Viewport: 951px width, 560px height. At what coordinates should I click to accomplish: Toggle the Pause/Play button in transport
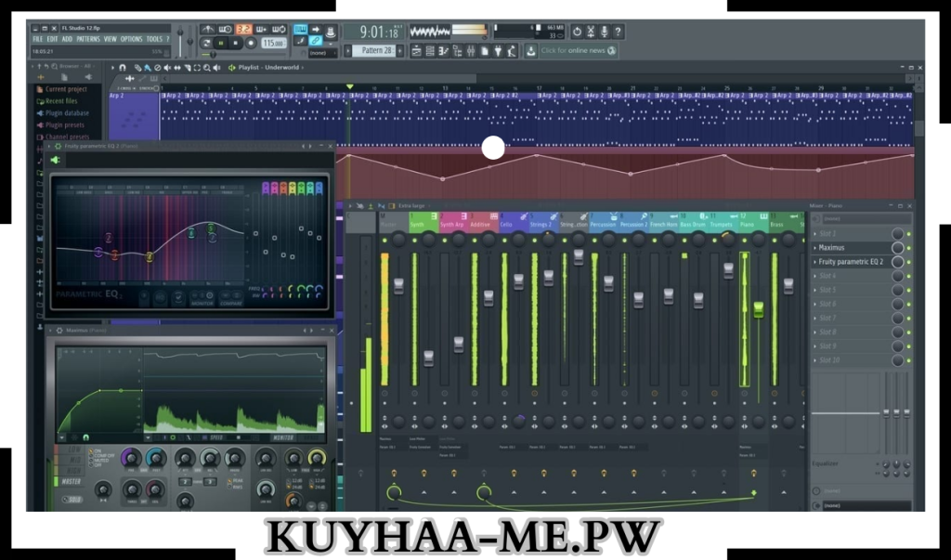[221, 44]
